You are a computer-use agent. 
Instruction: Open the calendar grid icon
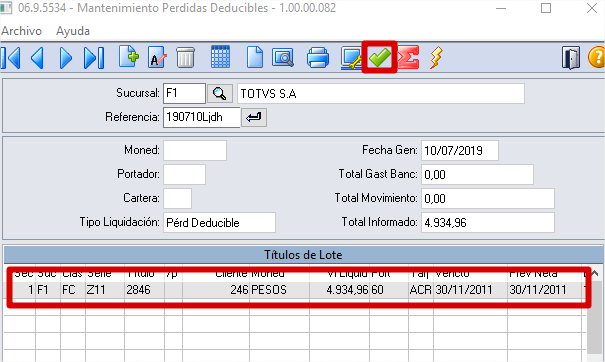pyautogui.click(x=220, y=57)
